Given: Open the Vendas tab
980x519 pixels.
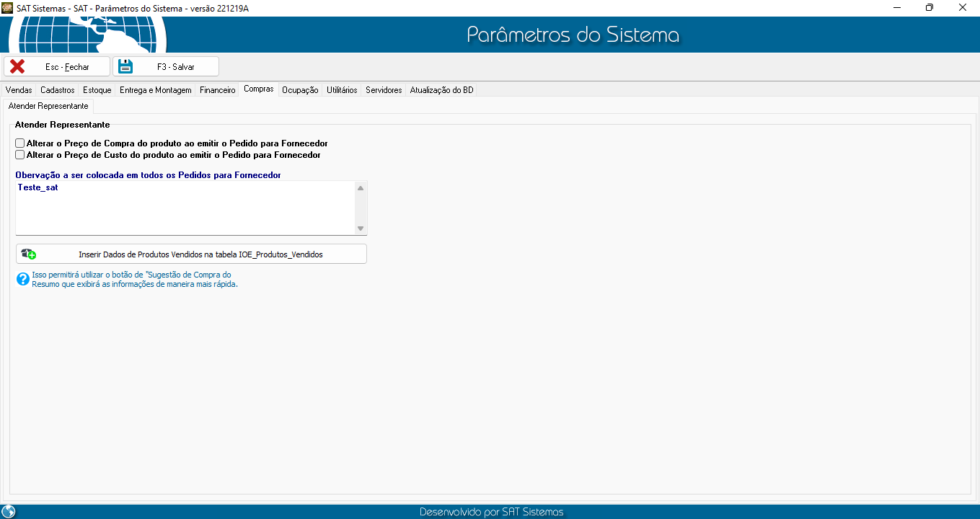Looking at the screenshot, I should [x=19, y=90].
